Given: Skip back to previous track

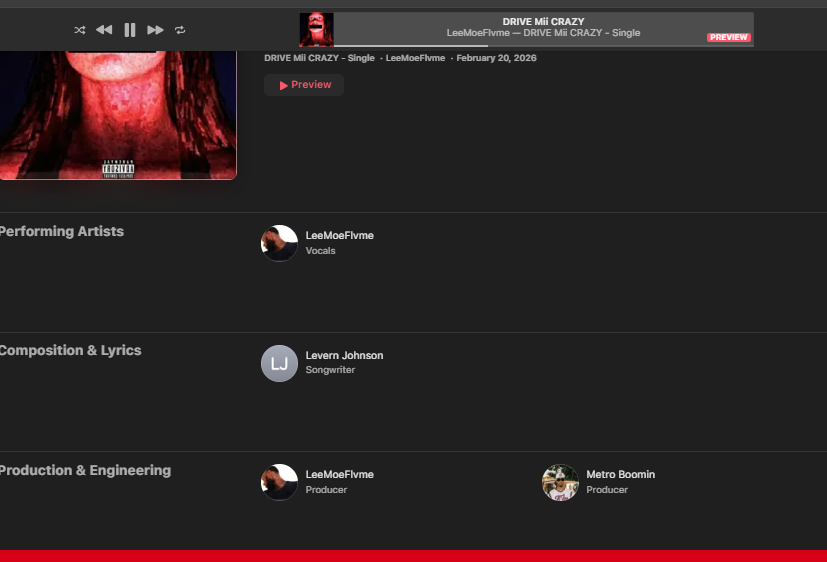Looking at the screenshot, I should [x=104, y=30].
